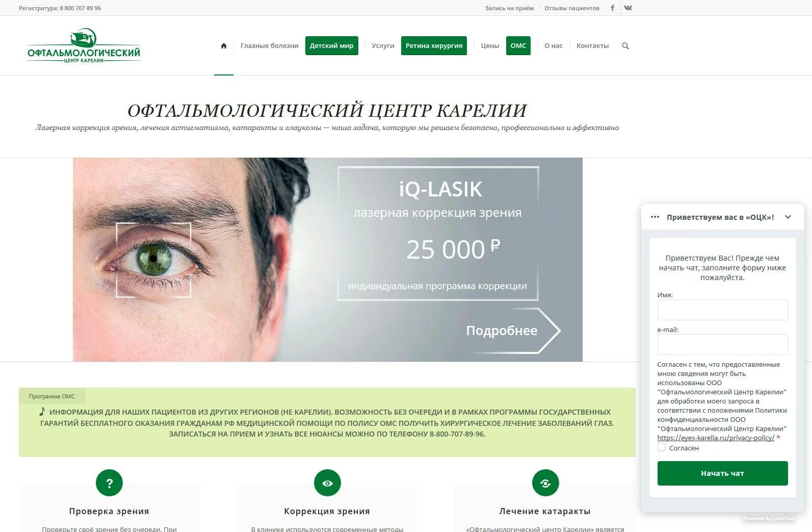Image resolution: width=812 pixels, height=532 pixels.
Task: Tick the Согласен consent checkbox
Action: (662, 447)
